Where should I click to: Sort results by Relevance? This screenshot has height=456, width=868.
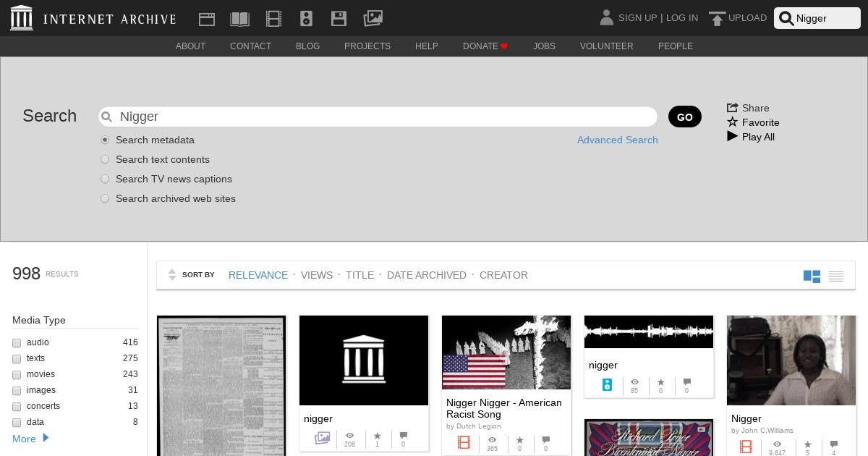258,275
